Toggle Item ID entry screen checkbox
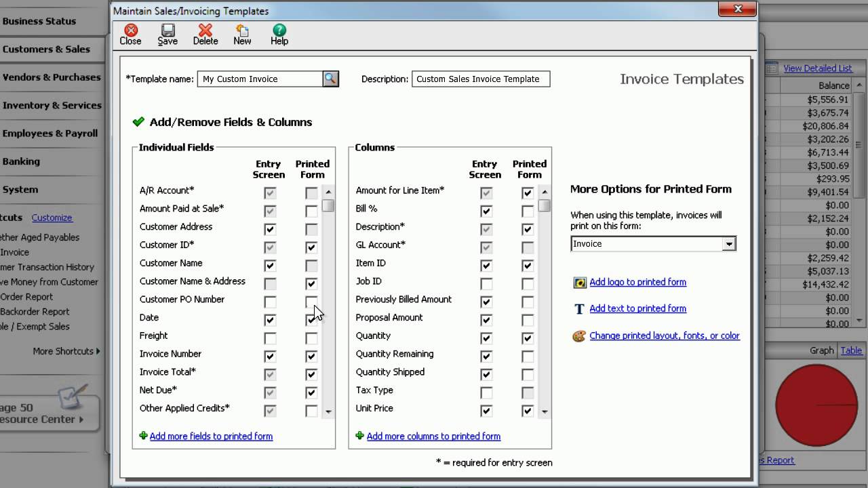This screenshot has width=868, height=488. (x=486, y=266)
